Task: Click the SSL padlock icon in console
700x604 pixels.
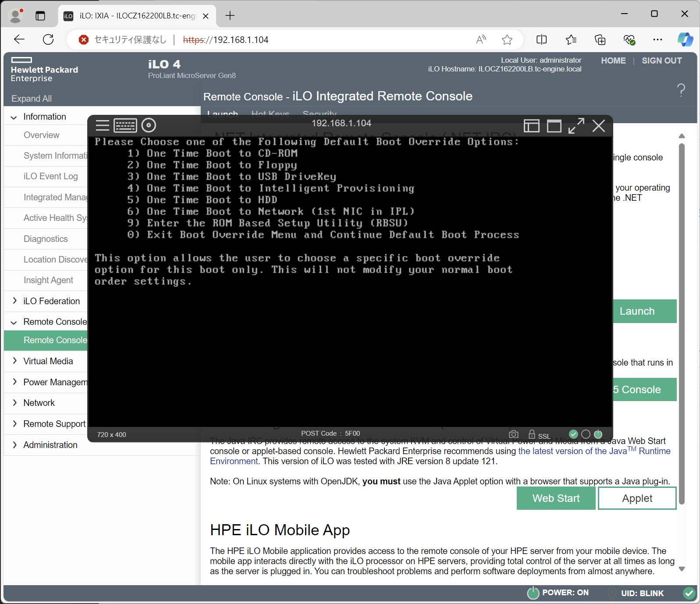Action: 532,434
